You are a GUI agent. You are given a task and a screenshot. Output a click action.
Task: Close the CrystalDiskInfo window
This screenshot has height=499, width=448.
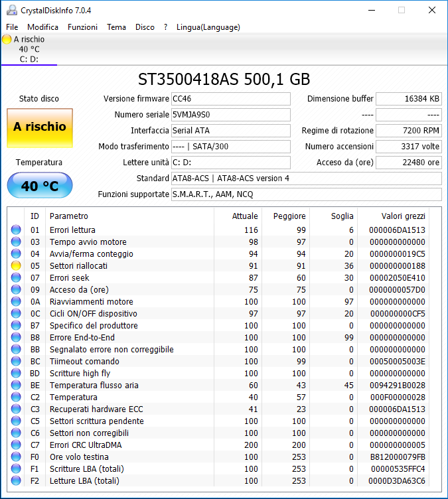432,10
